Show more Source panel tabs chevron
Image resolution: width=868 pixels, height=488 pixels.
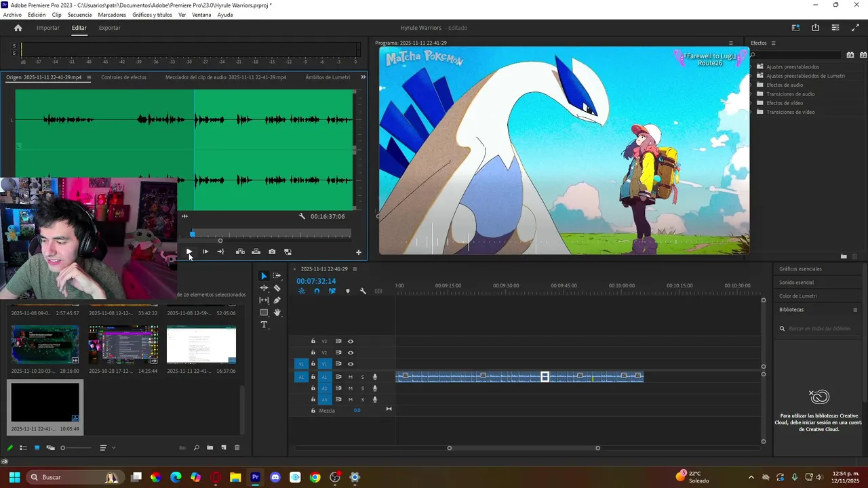(x=363, y=77)
